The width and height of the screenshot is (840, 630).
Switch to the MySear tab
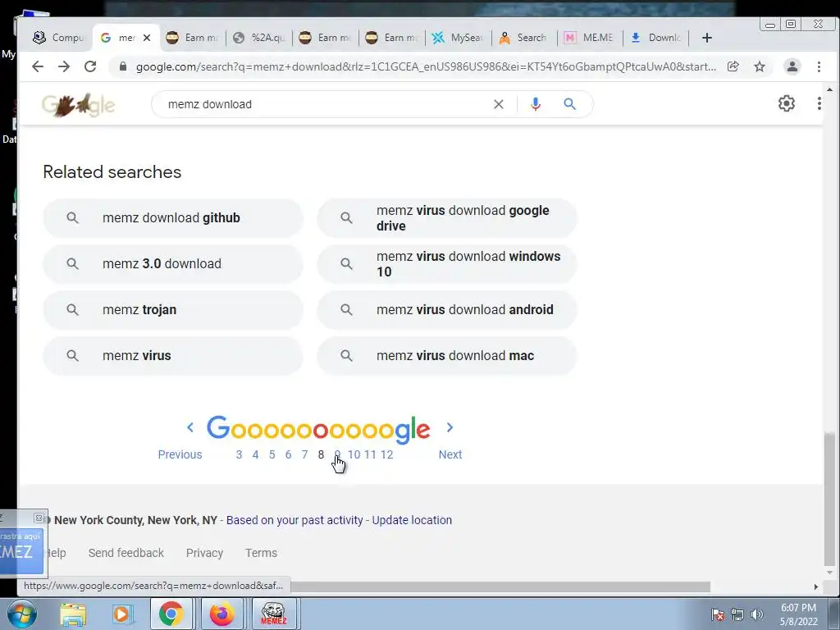coord(458,38)
